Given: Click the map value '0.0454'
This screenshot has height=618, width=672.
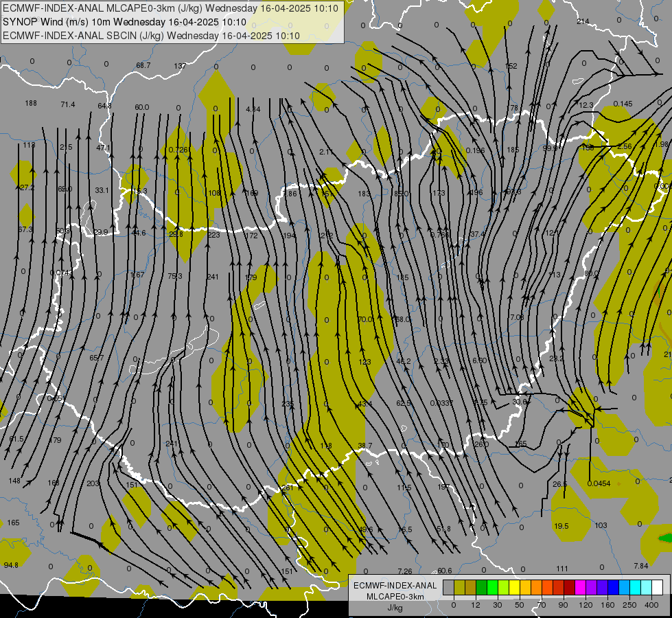Looking at the screenshot, I should 599,483.
